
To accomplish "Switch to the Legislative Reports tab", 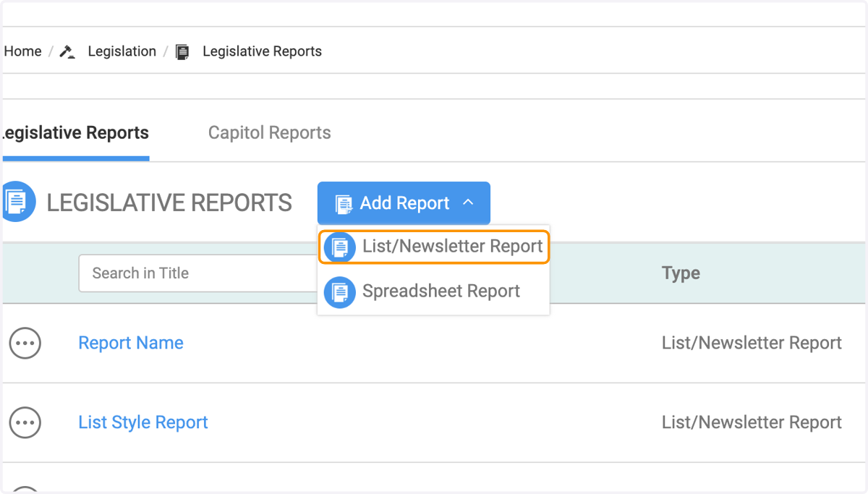I will (x=75, y=133).
